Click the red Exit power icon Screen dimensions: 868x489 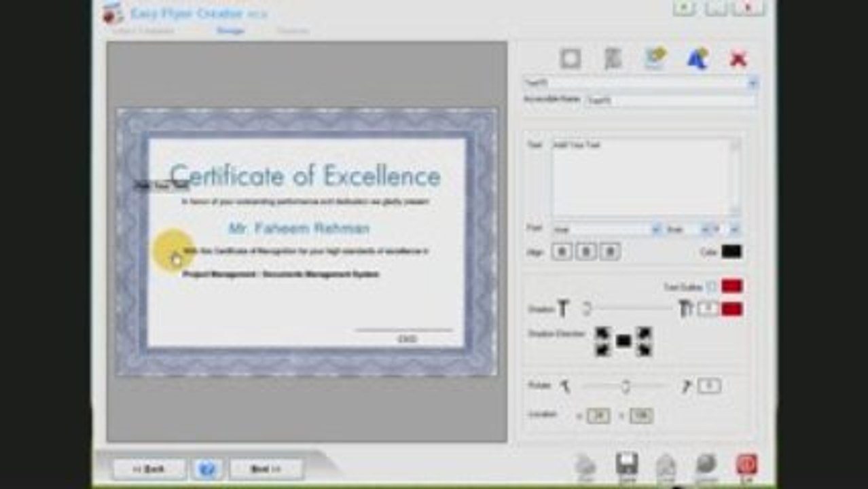(746, 467)
